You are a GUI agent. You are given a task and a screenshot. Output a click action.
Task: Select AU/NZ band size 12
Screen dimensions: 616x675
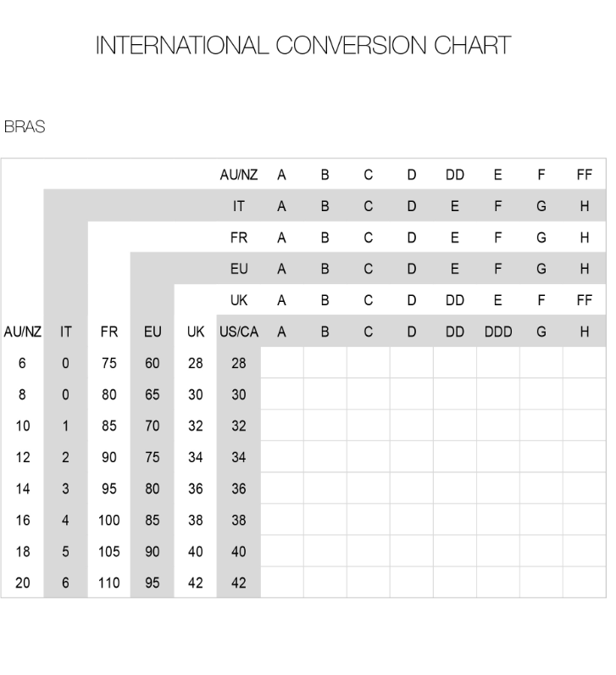[x=22, y=457]
